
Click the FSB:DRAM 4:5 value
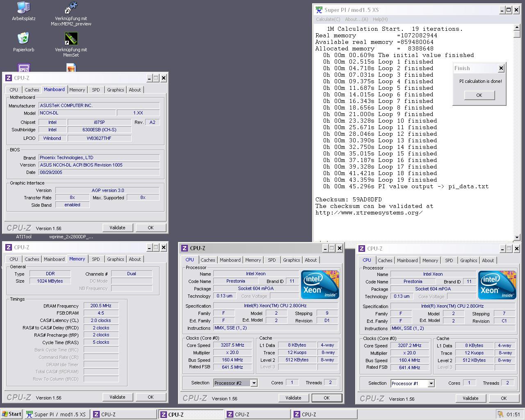point(101,313)
